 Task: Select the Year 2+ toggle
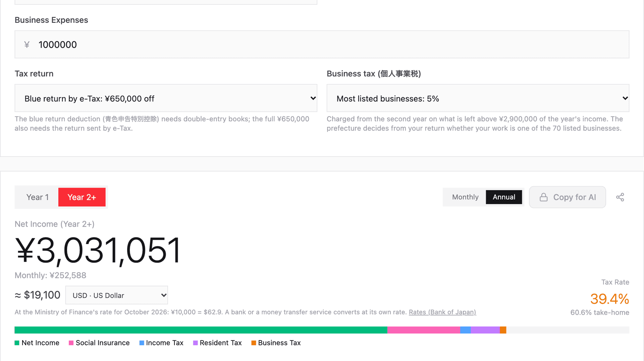82,197
